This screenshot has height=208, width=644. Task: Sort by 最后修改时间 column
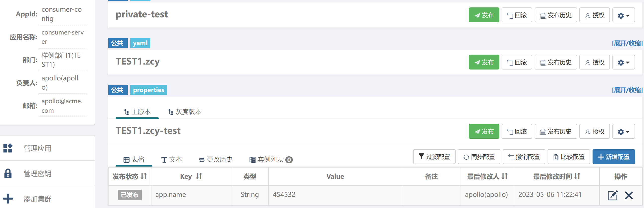[x=556, y=176]
